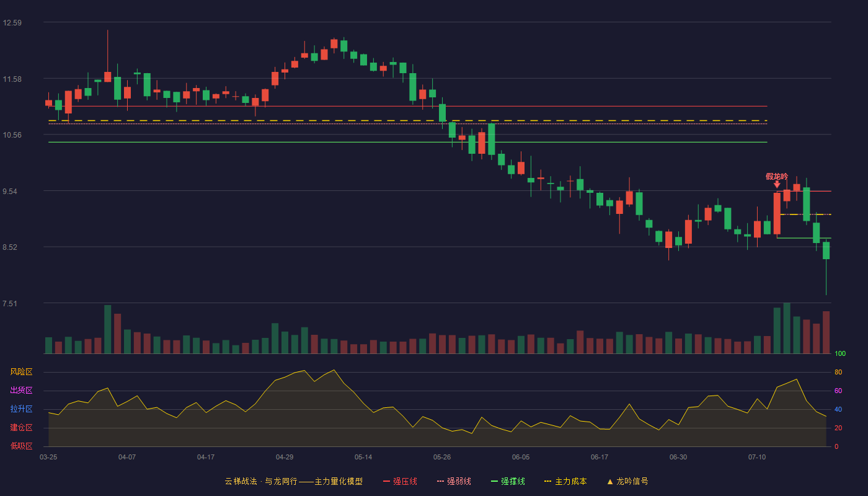Toggle the 龙吟信号 legend entry
This screenshot has width=868, height=496.
pyautogui.click(x=627, y=481)
